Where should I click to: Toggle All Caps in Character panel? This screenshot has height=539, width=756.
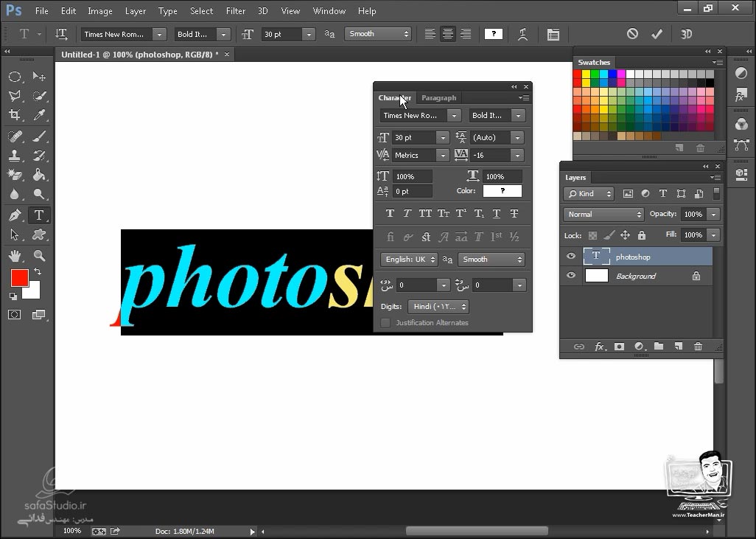(425, 213)
